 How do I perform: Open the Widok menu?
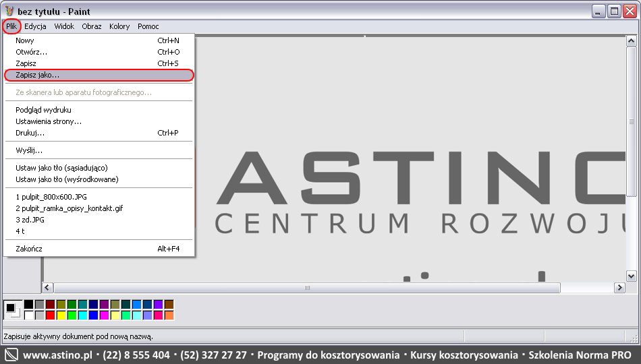[64, 26]
